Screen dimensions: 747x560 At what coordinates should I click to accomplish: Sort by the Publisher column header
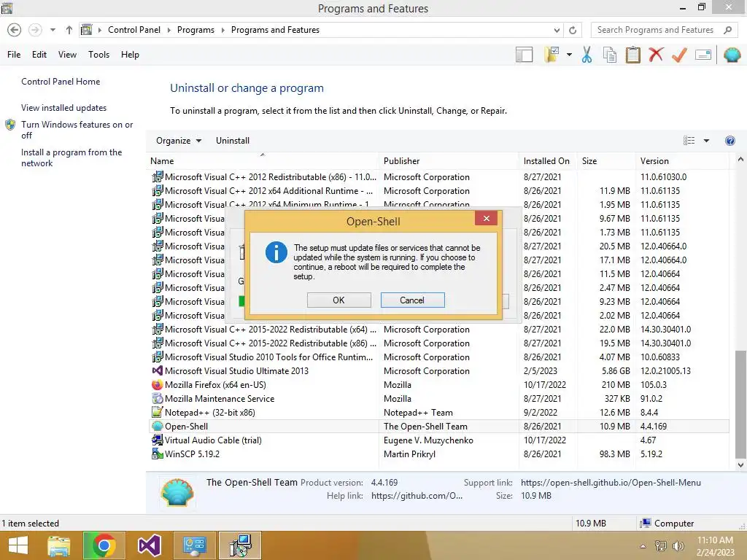click(x=449, y=161)
